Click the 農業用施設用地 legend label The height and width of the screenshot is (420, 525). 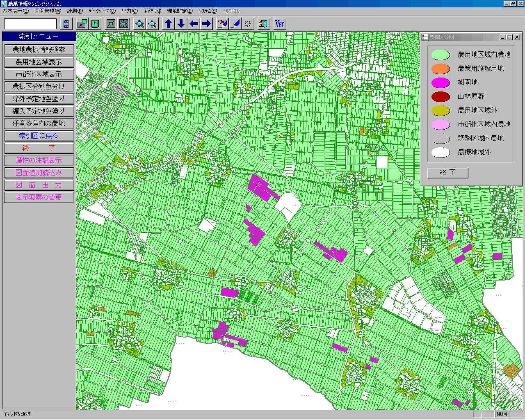[x=481, y=68]
